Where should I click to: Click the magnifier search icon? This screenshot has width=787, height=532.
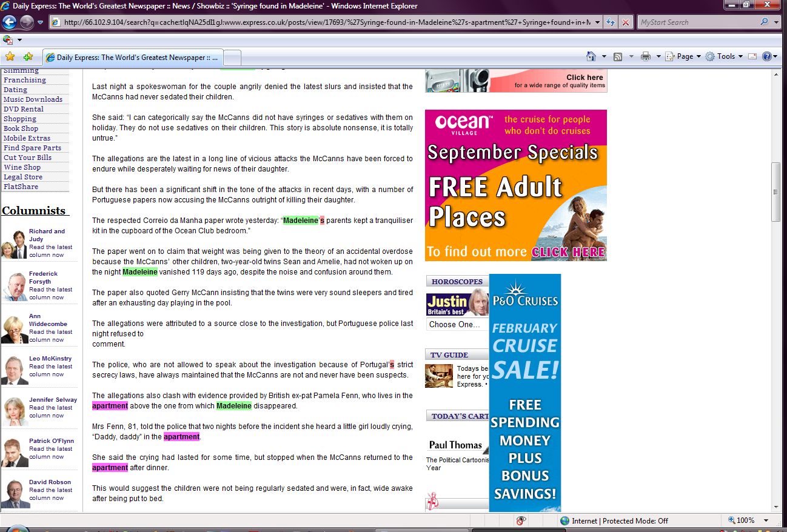764,22
